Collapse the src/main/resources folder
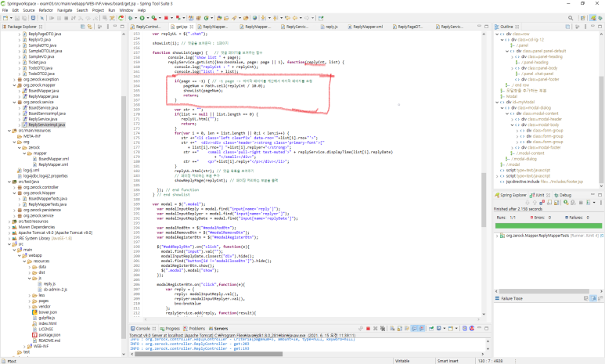This screenshot has width=605, height=364. pos(9,131)
